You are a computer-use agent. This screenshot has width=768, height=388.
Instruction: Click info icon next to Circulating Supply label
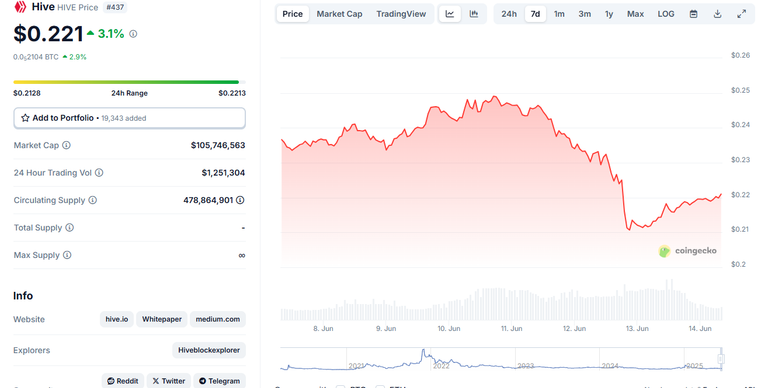93,200
